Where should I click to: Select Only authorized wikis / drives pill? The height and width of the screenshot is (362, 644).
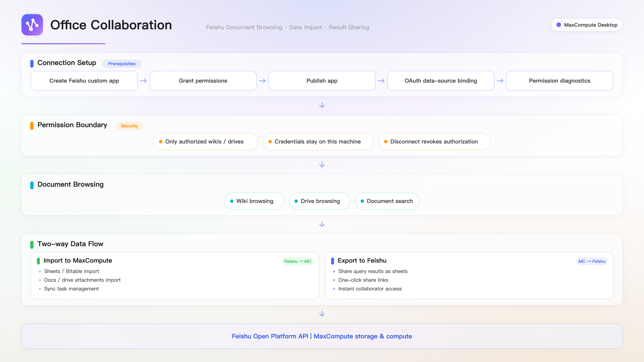click(x=205, y=142)
